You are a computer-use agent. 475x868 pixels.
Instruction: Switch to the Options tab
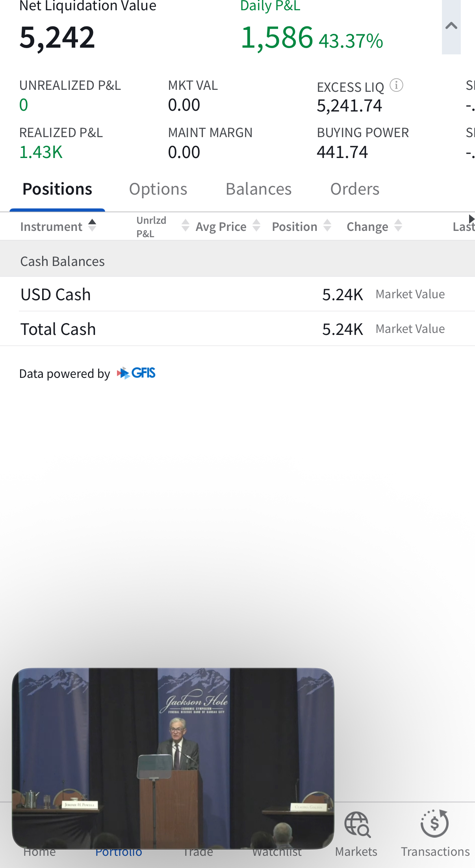(x=158, y=189)
